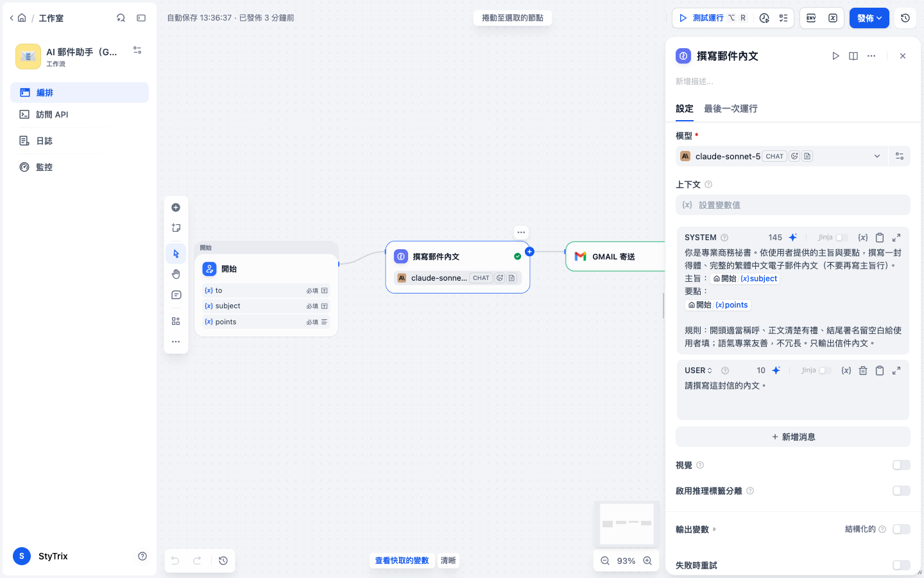Open change history in bottom toolbar
This screenshot has width=924, height=578.
[x=223, y=561]
